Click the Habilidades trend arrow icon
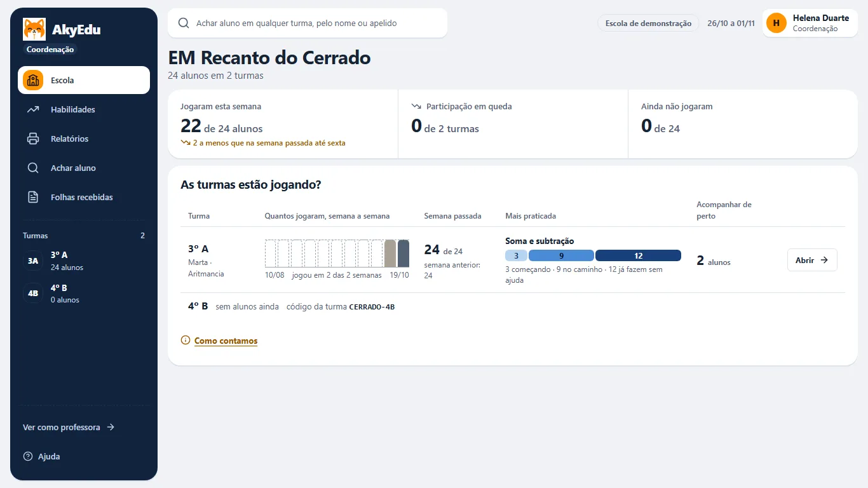Screen dimensions: 868x488 pos(33,109)
